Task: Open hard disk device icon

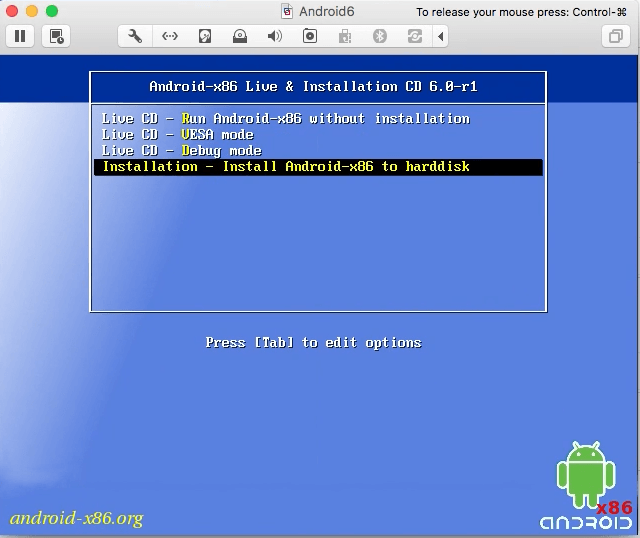Action: tap(205, 36)
